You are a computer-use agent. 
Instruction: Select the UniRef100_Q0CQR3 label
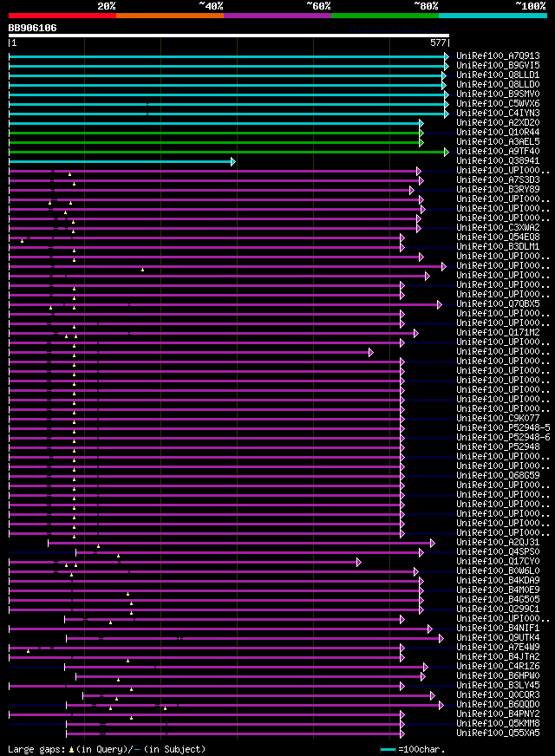(498, 694)
